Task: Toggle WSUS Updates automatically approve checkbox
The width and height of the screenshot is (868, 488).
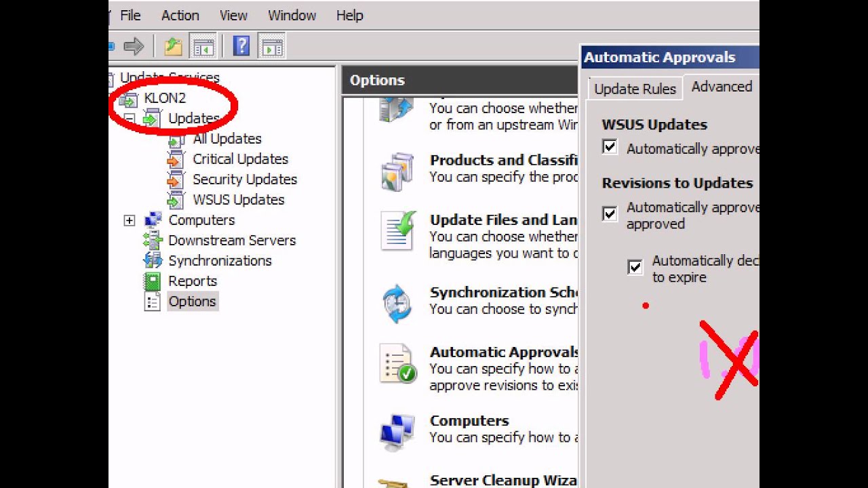Action: (x=610, y=147)
